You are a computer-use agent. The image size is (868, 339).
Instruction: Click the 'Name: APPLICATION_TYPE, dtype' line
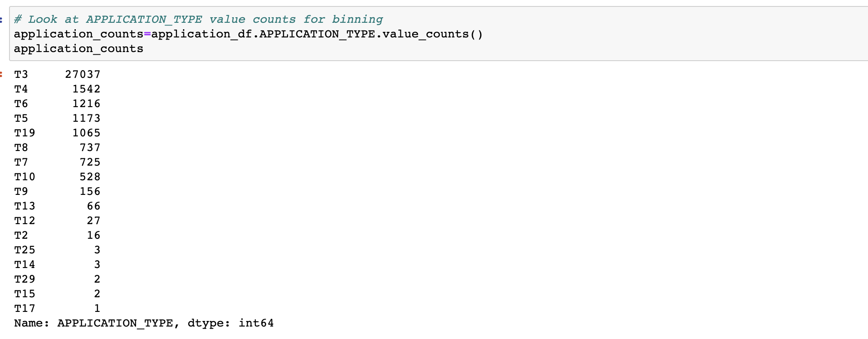pos(144,323)
